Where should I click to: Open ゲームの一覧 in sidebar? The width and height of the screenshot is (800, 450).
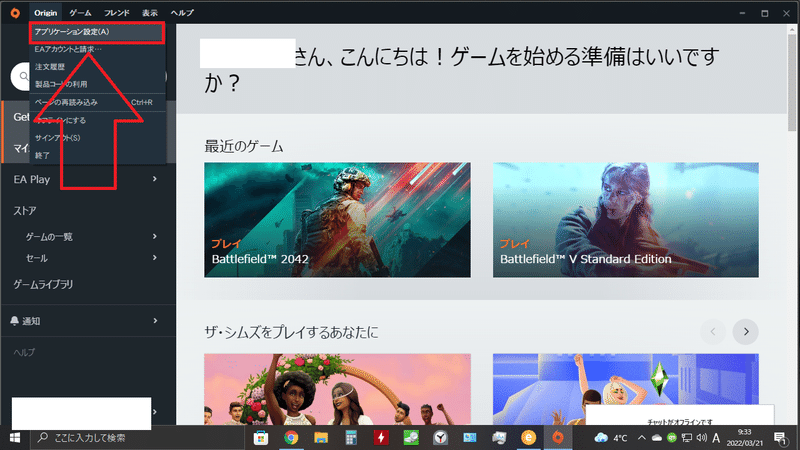pos(49,237)
